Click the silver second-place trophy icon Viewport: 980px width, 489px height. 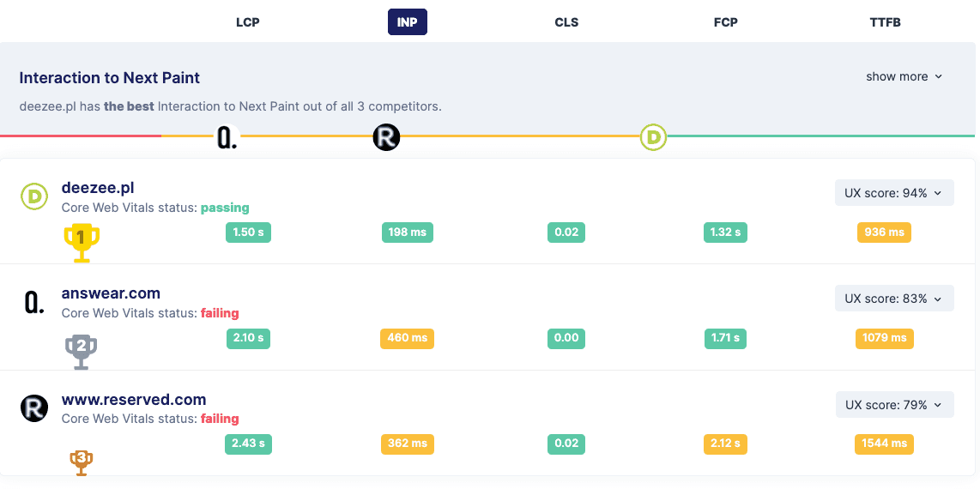[82, 350]
